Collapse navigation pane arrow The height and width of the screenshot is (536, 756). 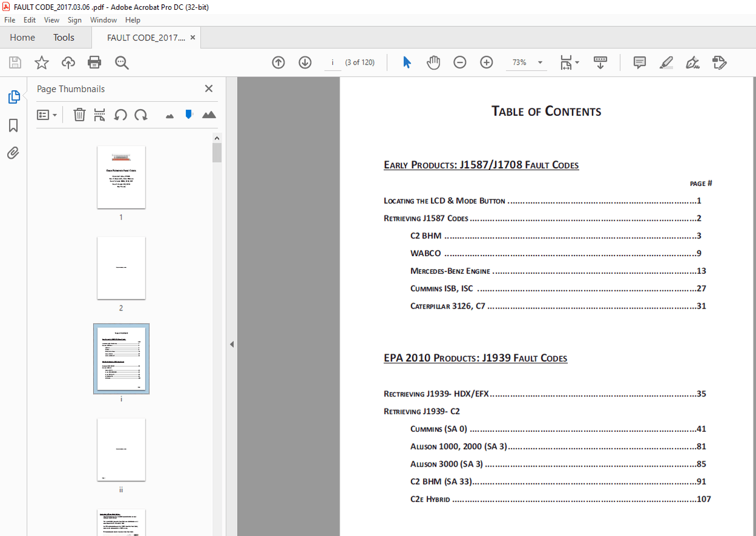232,345
